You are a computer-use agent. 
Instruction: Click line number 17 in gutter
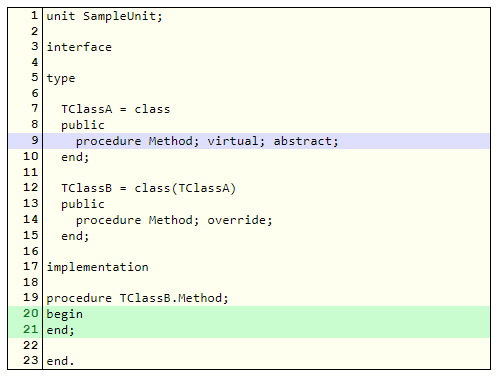pos(31,266)
